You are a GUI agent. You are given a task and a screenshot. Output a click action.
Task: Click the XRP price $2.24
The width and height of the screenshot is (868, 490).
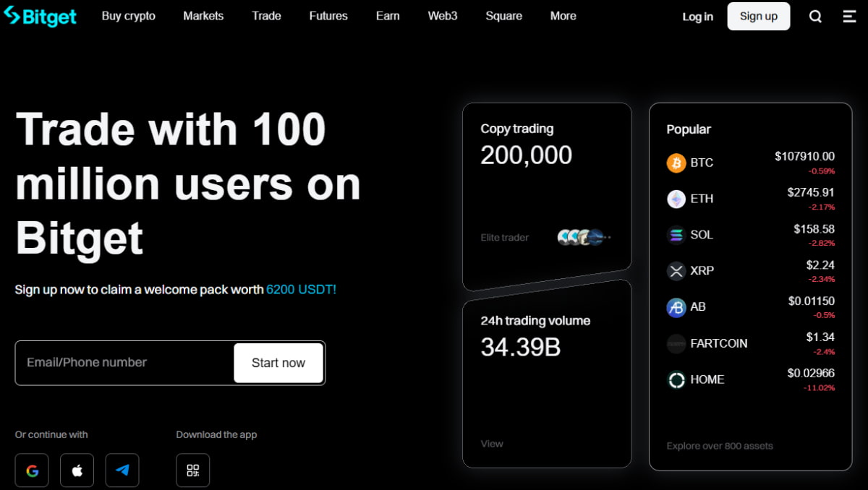pos(821,265)
